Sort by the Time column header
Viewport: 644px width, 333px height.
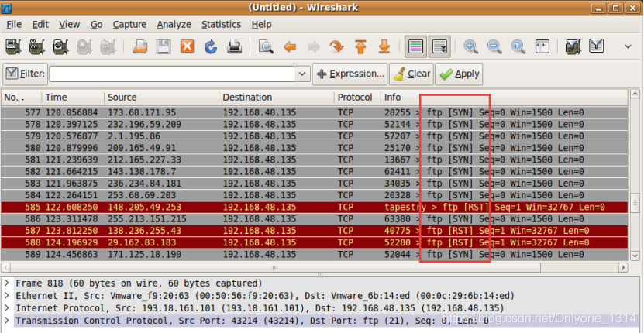(x=73, y=98)
